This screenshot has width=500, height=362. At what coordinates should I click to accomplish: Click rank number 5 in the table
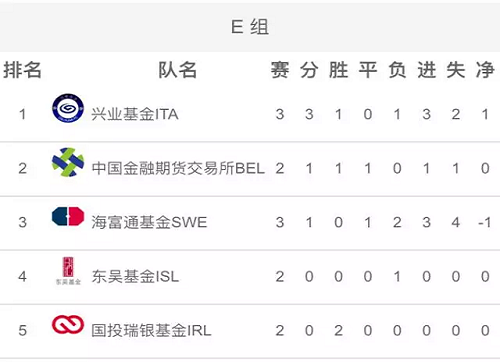click(22, 330)
